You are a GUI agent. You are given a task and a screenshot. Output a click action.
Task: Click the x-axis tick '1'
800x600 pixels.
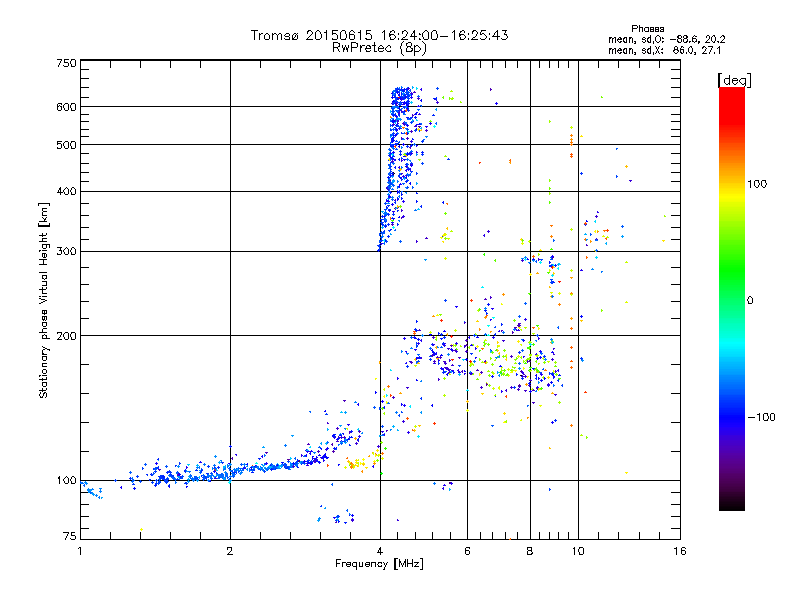click(80, 551)
